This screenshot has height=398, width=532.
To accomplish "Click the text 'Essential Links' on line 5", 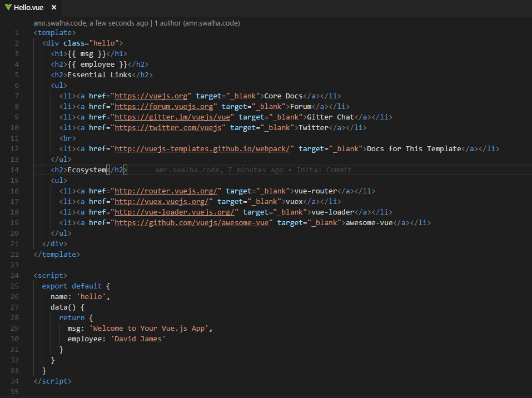I will 100,74.
